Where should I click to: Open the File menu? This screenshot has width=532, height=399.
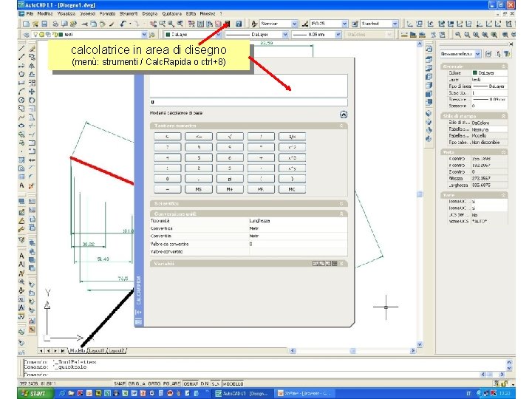[30, 13]
